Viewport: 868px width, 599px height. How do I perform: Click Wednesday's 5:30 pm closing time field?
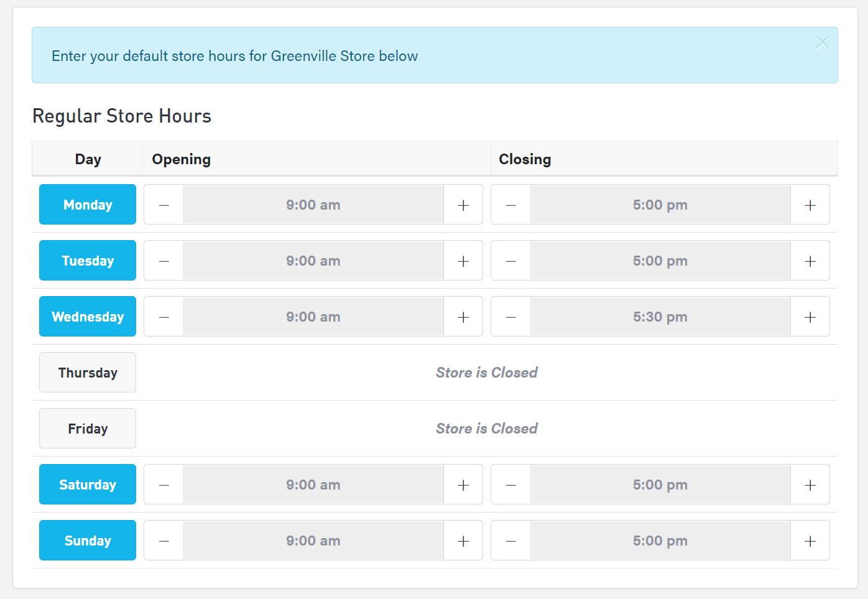[660, 316]
